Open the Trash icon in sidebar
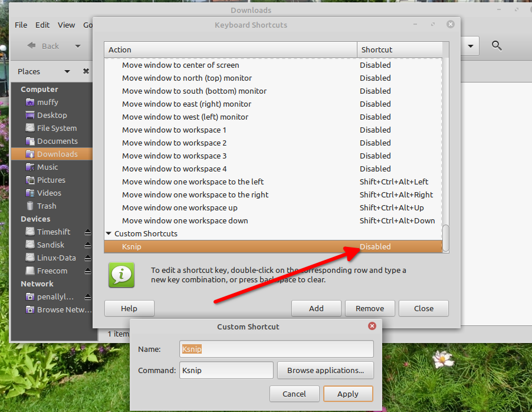This screenshot has height=412, width=532. 30,206
